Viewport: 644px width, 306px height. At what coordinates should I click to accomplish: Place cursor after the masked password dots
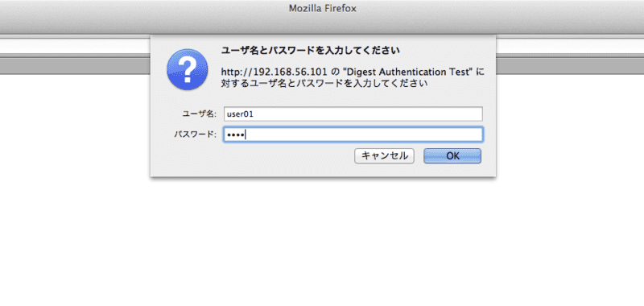coord(246,134)
